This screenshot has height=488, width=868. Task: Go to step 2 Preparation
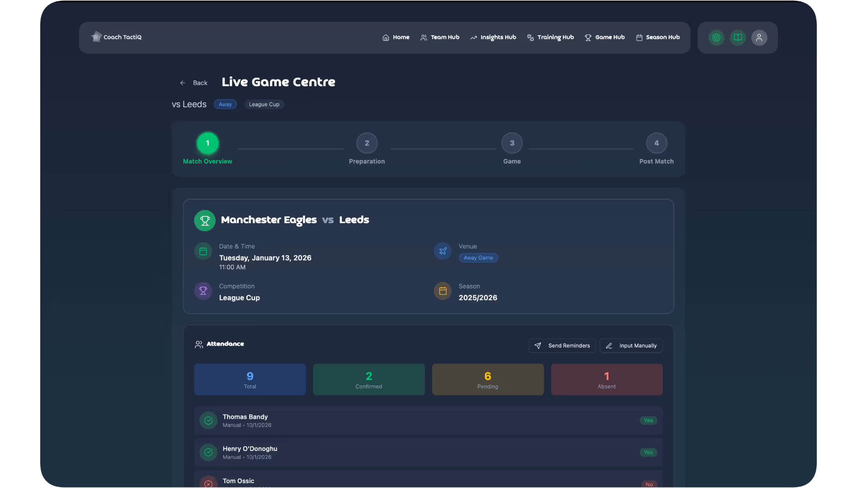367,143
